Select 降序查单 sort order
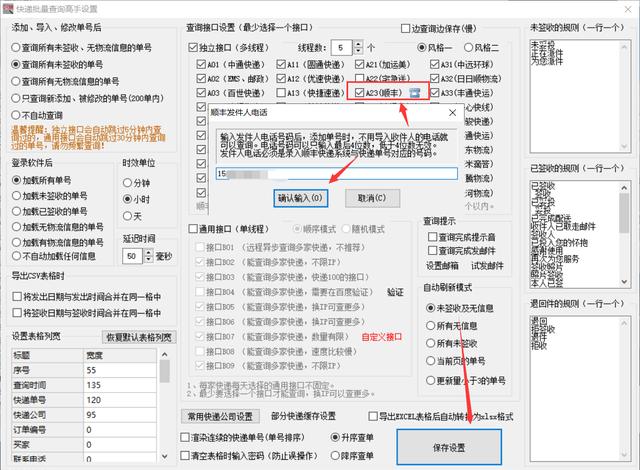 337,455
